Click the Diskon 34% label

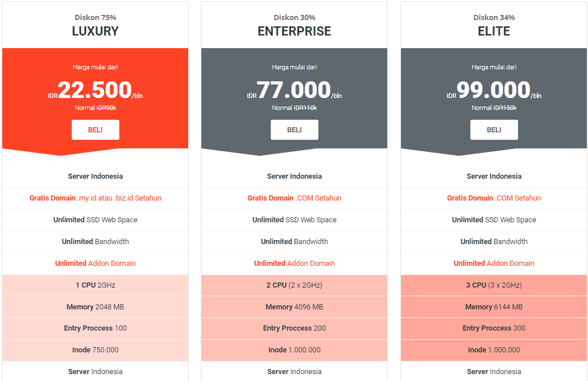494,17
